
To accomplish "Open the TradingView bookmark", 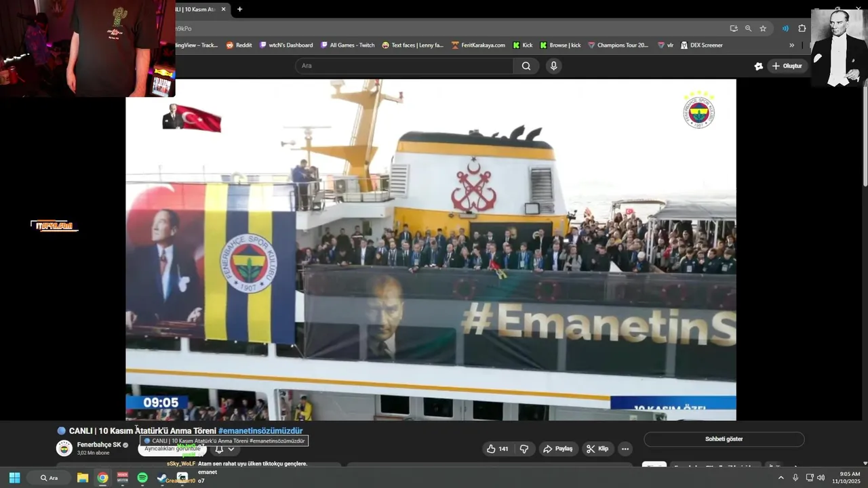I will pos(197,45).
